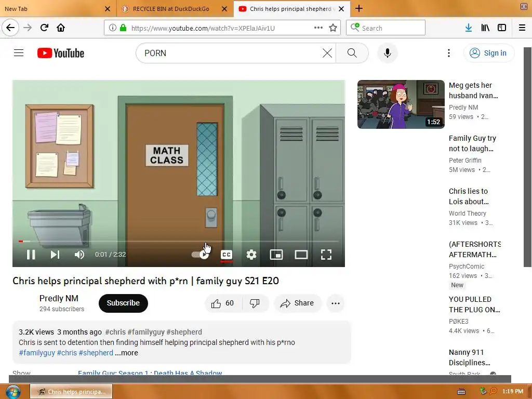Sign in to YouTube
This screenshot has width=532, height=399.
point(489,53)
